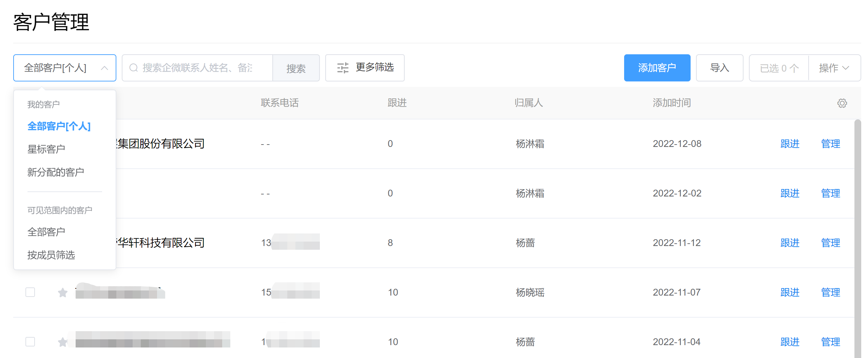Tick the checkbox for the 2022-11-07 row
The width and height of the screenshot is (868, 358).
[30, 292]
